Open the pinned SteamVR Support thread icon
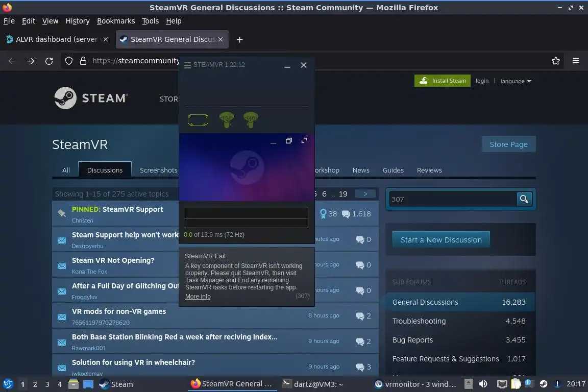 [x=62, y=213]
